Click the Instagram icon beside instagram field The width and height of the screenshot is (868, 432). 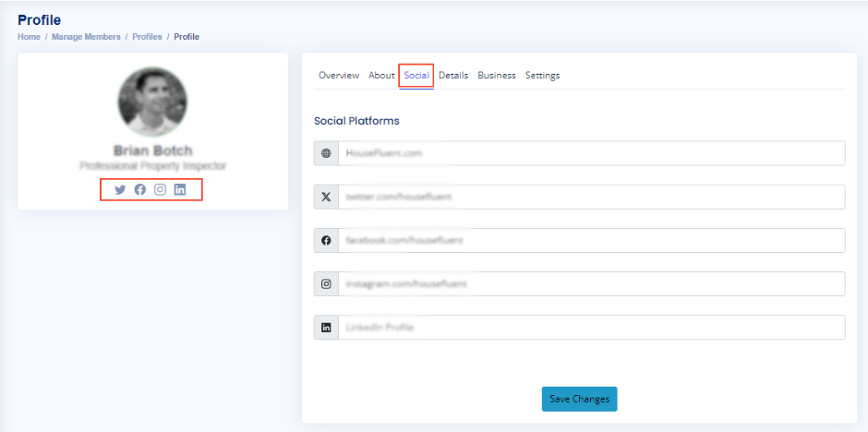(x=326, y=284)
